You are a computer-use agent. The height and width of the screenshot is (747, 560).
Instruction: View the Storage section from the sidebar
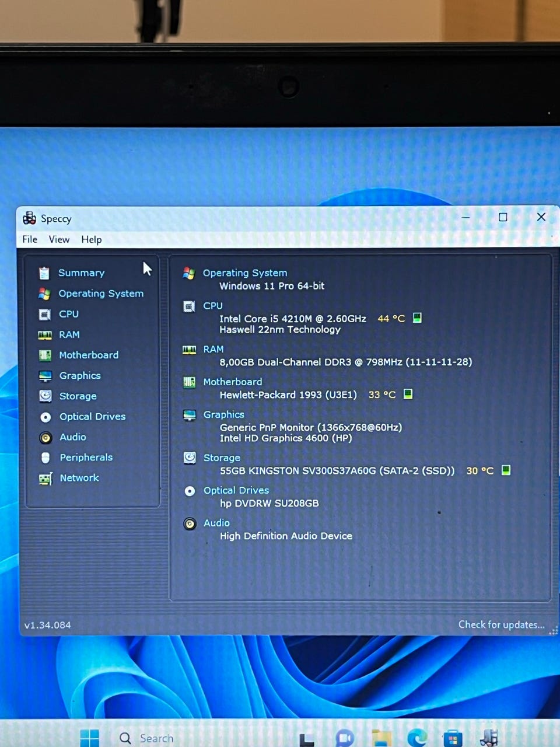tap(78, 396)
